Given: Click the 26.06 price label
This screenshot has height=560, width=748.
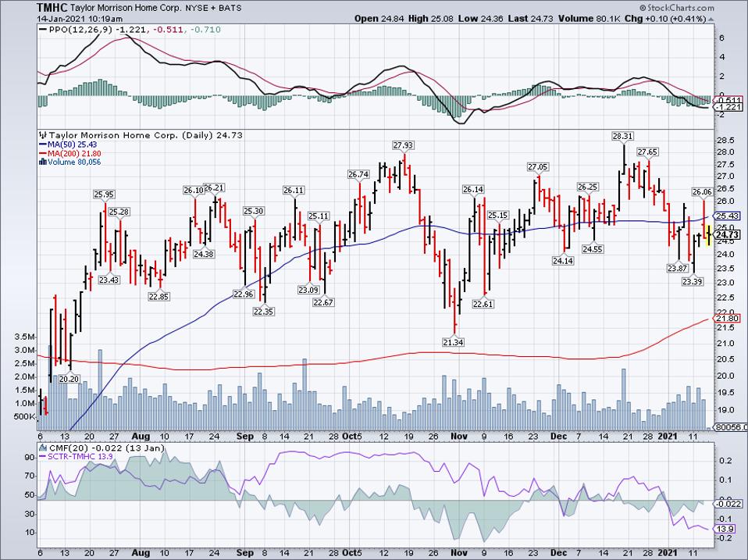Looking at the screenshot, I should (x=702, y=192).
